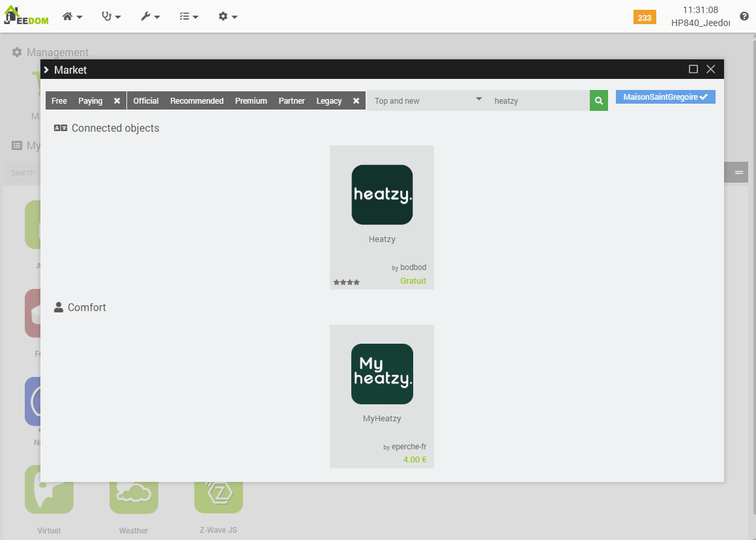This screenshot has height=540, width=756.
Task: Clear the Free/Paying filter with X
Action: click(117, 101)
